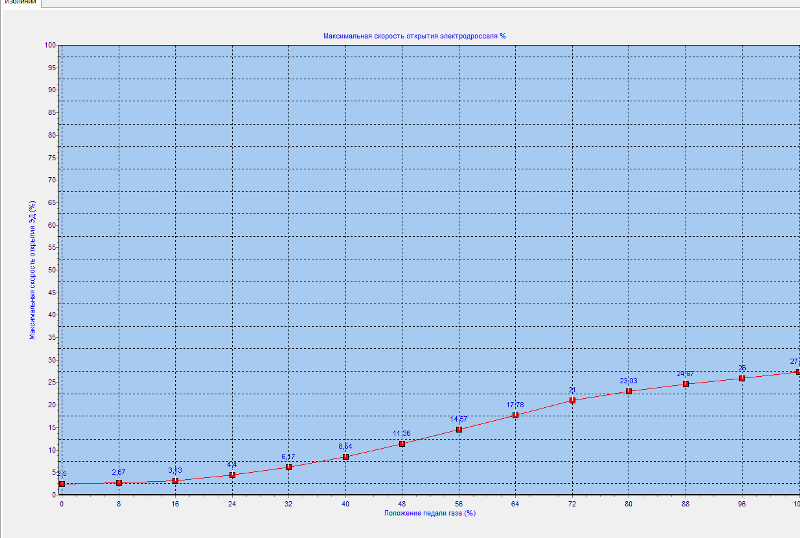Select the data point at pedal position 0
The height and width of the screenshot is (538, 800).
[62, 484]
